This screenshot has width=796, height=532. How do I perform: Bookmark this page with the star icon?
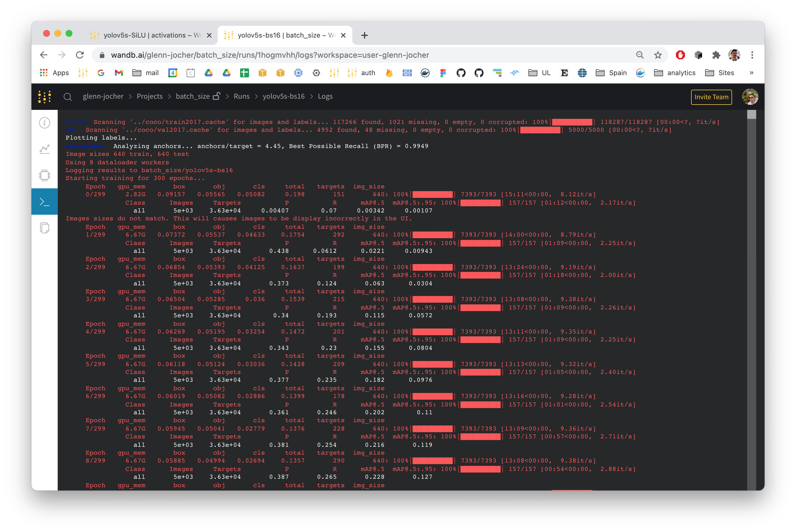[x=658, y=55]
